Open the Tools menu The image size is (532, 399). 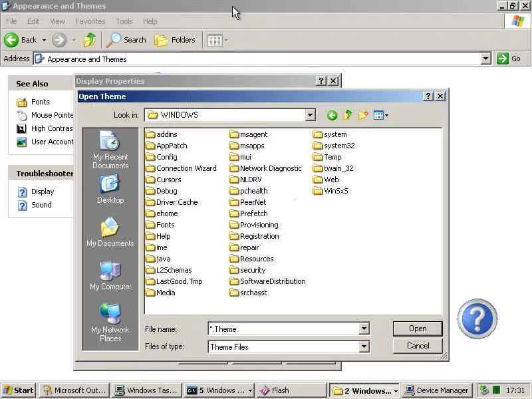click(x=124, y=21)
